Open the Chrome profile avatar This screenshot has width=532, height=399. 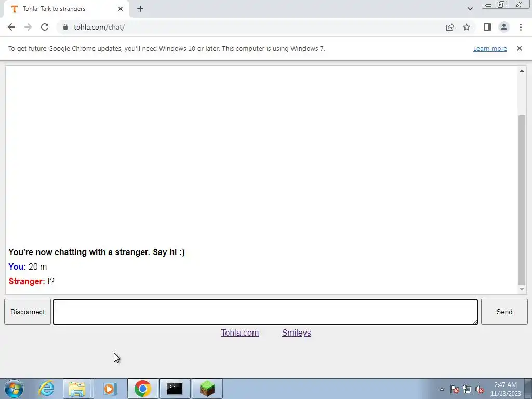(x=504, y=27)
